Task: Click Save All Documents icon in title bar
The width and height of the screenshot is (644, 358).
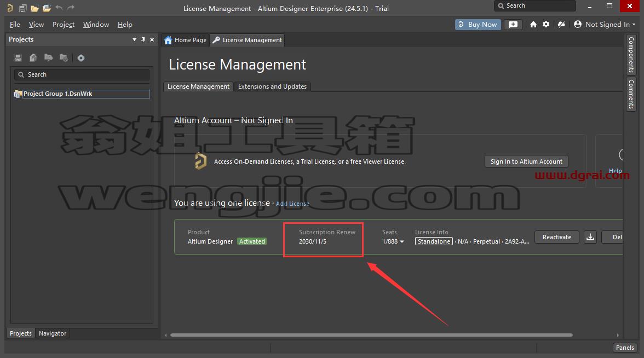Action: point(22,8)
